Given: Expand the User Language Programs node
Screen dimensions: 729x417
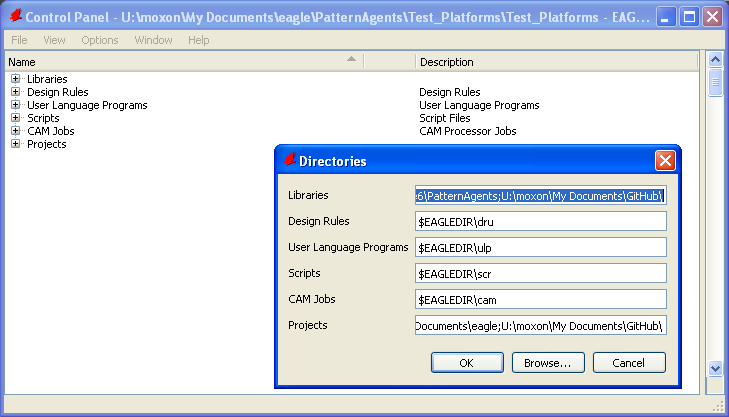Looking at the screenshot, I should pos(15,105).
